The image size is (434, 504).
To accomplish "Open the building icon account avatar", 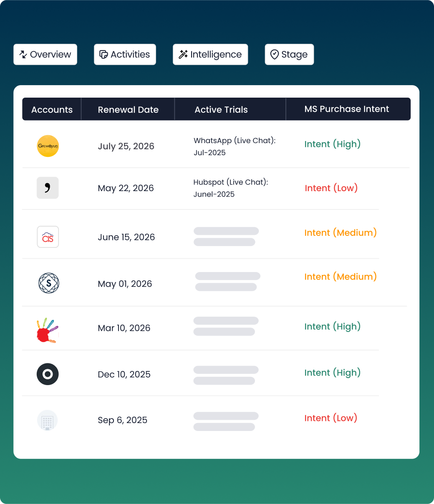I will pyautogui.click(x=48, y=420).
